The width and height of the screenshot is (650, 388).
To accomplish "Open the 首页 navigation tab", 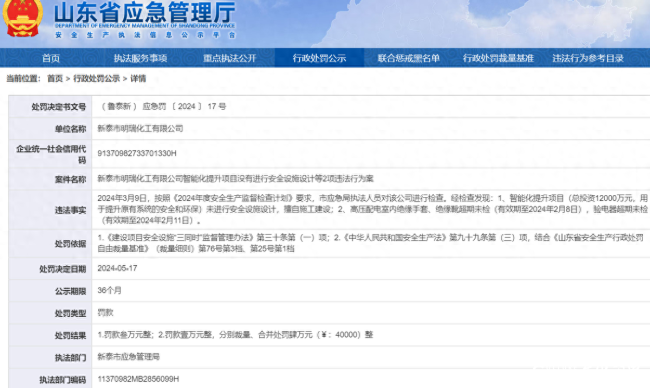I will coord(51,58).
